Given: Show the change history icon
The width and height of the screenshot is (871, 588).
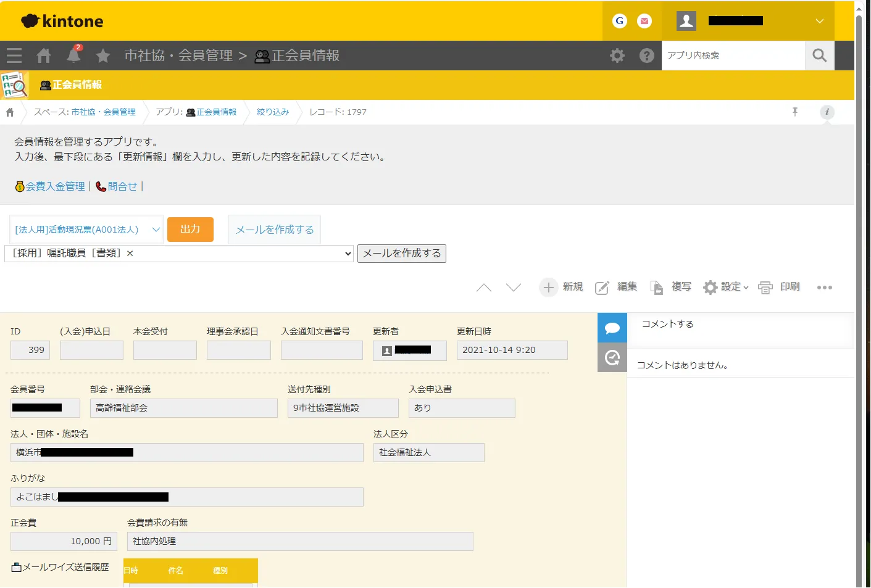Looking at the screenshot, I should [612, 358].
